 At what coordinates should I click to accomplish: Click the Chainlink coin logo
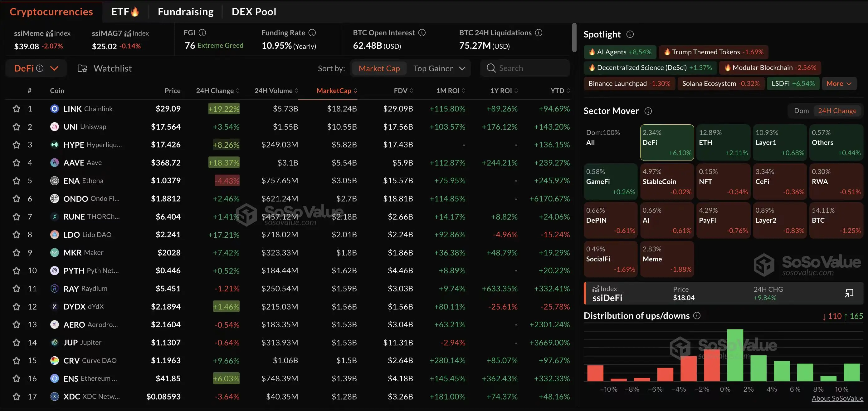55,109
